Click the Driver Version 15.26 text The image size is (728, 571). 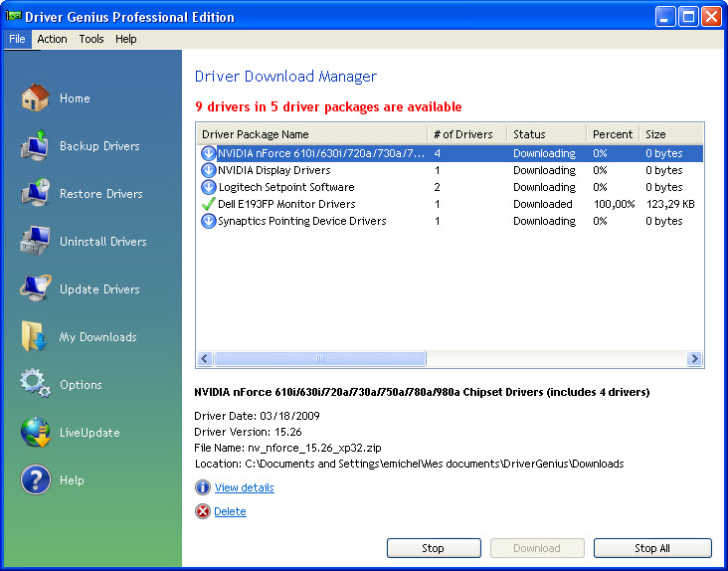tap(248, 432)
